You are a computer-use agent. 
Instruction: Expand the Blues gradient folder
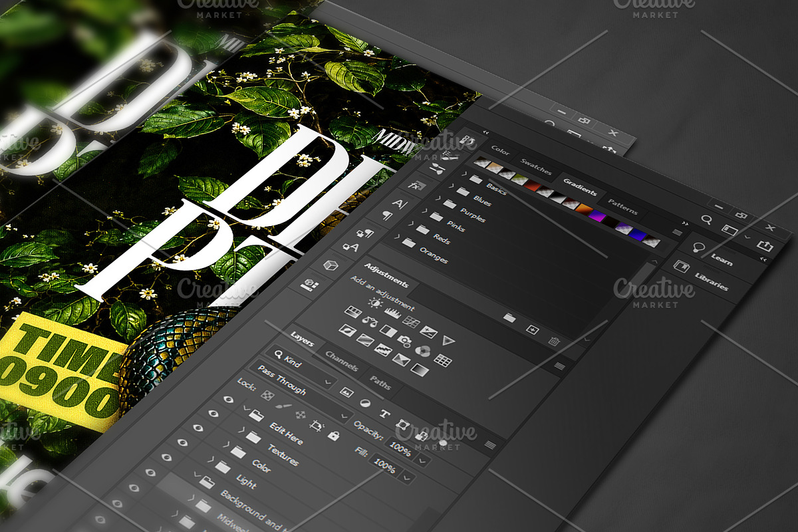click(451, 186)
